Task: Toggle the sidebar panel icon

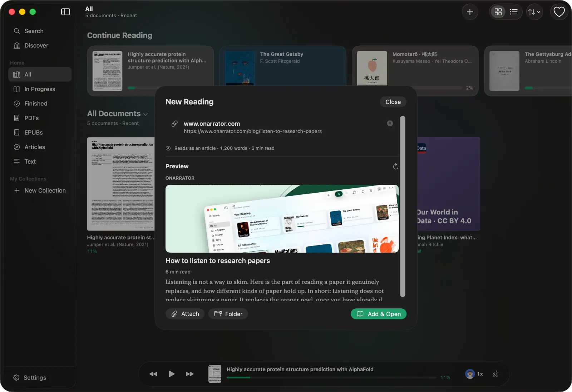Action: [65, 12]
